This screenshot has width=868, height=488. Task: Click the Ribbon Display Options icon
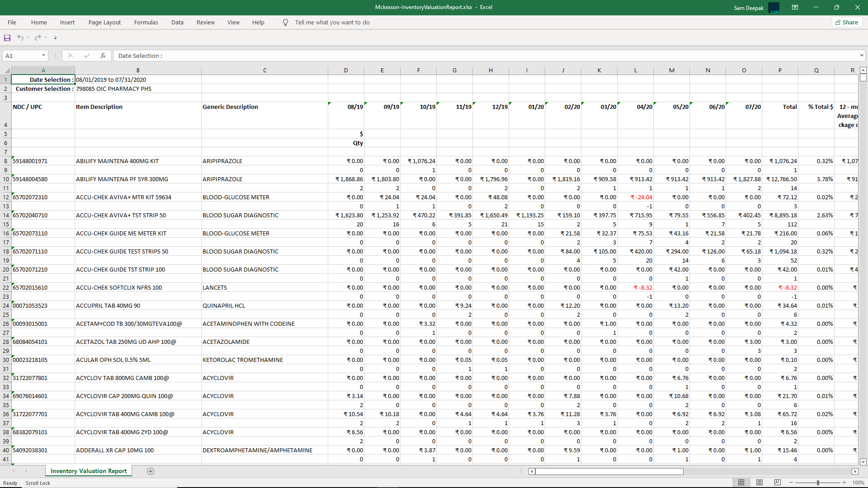coord(795,7)
